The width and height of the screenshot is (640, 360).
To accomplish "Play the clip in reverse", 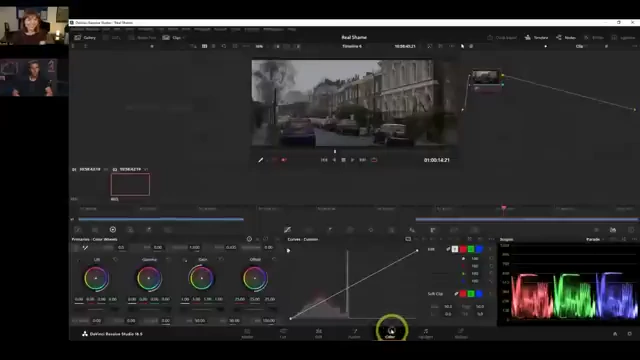I will pyautogui.click(x=334, y=160).
